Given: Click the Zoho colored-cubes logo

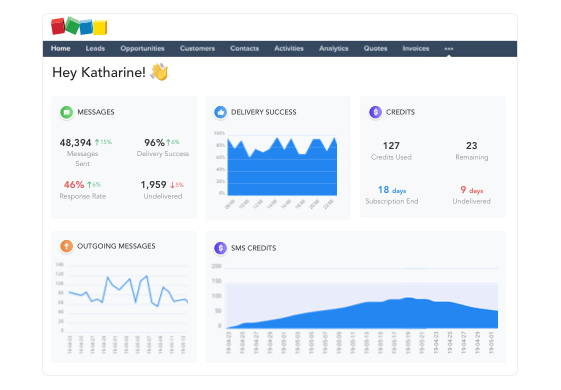Looking at the screenshot, I should (x=79, y=26).
